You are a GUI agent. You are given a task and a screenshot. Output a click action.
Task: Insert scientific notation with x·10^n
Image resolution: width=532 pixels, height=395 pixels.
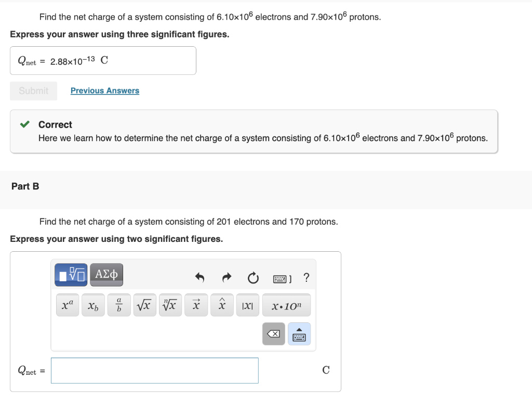(x=287, y=305)
